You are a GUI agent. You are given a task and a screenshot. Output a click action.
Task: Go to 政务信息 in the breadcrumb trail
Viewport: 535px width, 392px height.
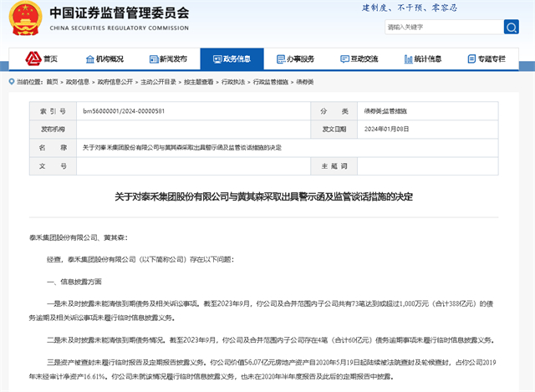[78, 82]
